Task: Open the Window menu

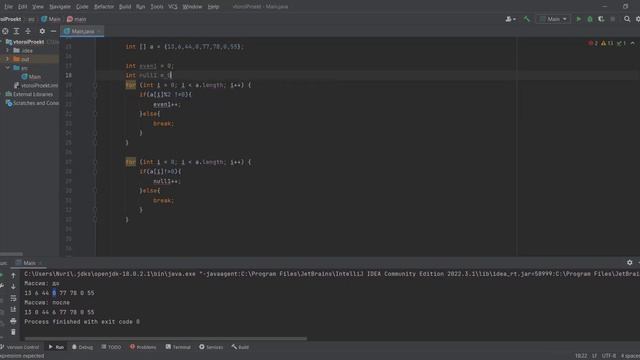Action: coord(192,7)
